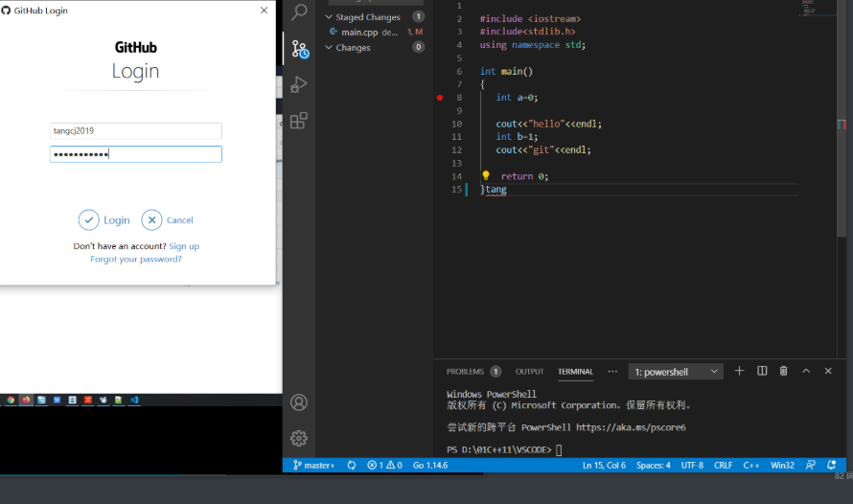Add a new terminal with the plus icon
853x504 pixels.
[739, 371]
